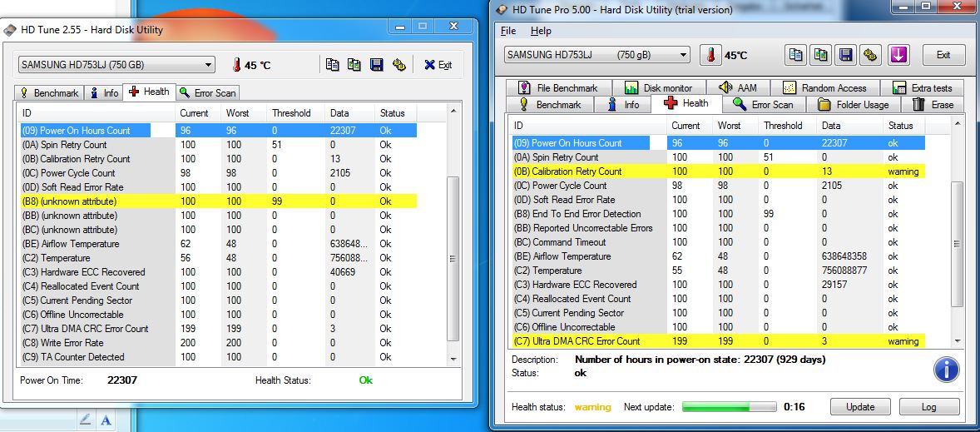Screen dimensions: 980x432
Task: Switch to Info tab in HD Tune Pro
Action: [x=624, y=104]
